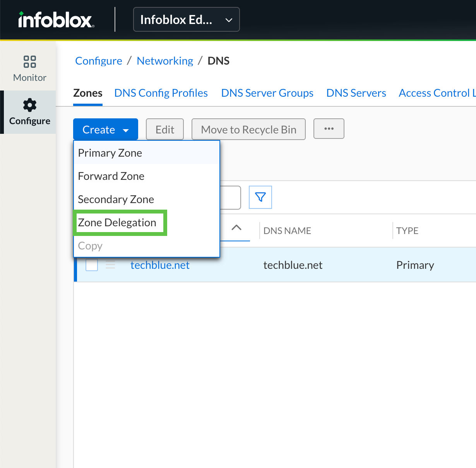Open the techblue.net zone link
This screenshot has height=468, width=476.
160,265
